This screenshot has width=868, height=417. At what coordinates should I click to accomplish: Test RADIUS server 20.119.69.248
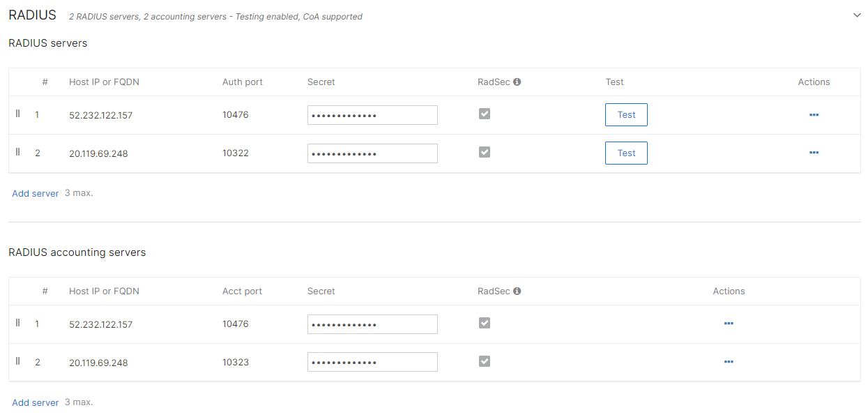626,153
